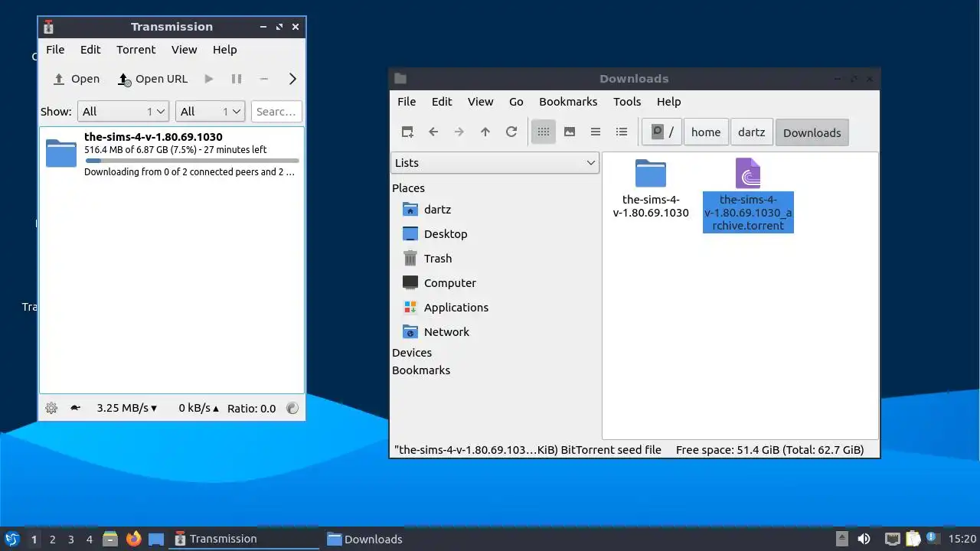Viewport: 980px width, 551px height.
Task: Remove torrent using the minus icon
Action: pos(264,79)
